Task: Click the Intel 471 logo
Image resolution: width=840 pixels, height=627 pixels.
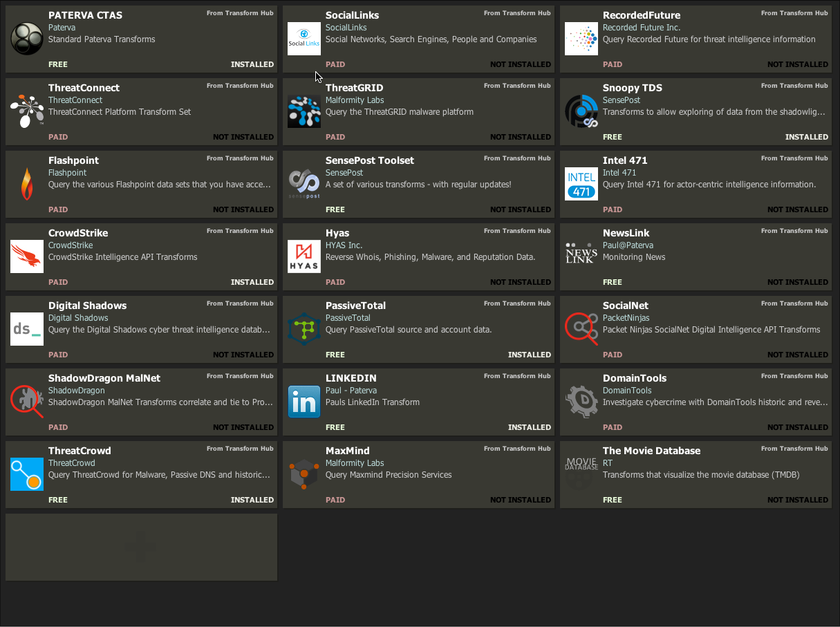Action: click(582, 184)
